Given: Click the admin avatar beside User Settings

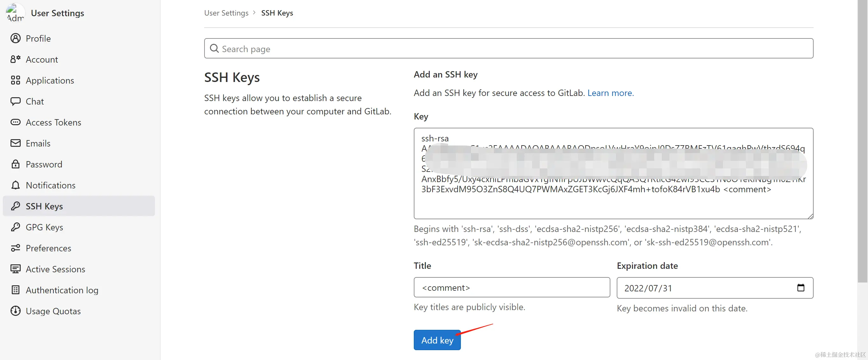Looking at the screenshot, I should pos(15,13).
